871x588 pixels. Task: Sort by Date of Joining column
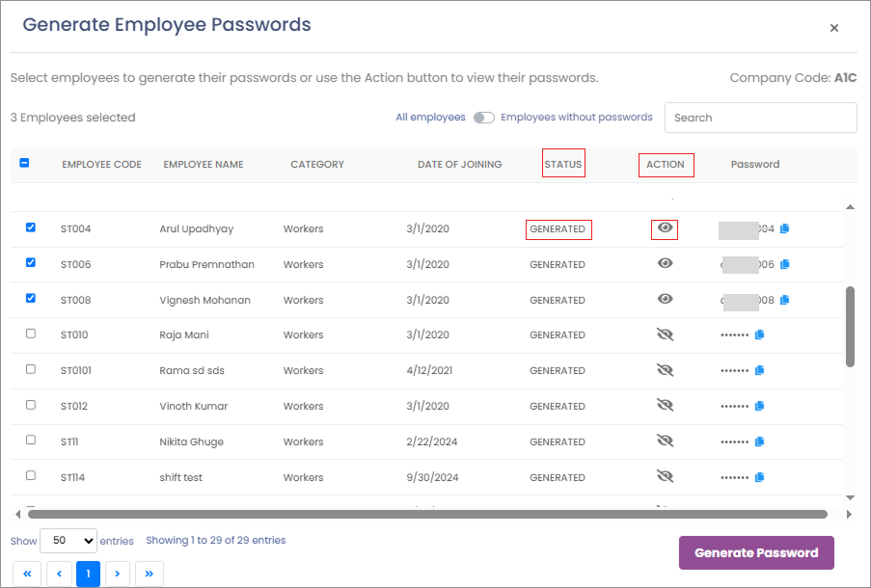pyautogui.click(x=459, y=165)
